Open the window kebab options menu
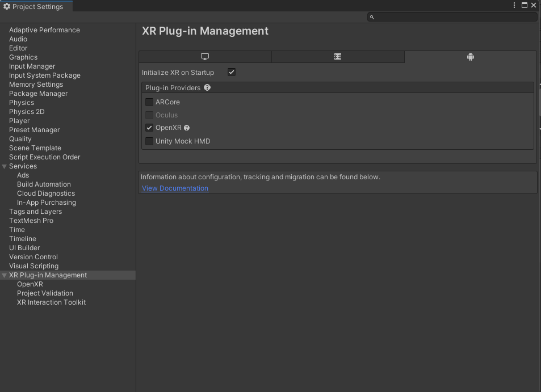This screenshot has height=392, width=541. (515, 5)
